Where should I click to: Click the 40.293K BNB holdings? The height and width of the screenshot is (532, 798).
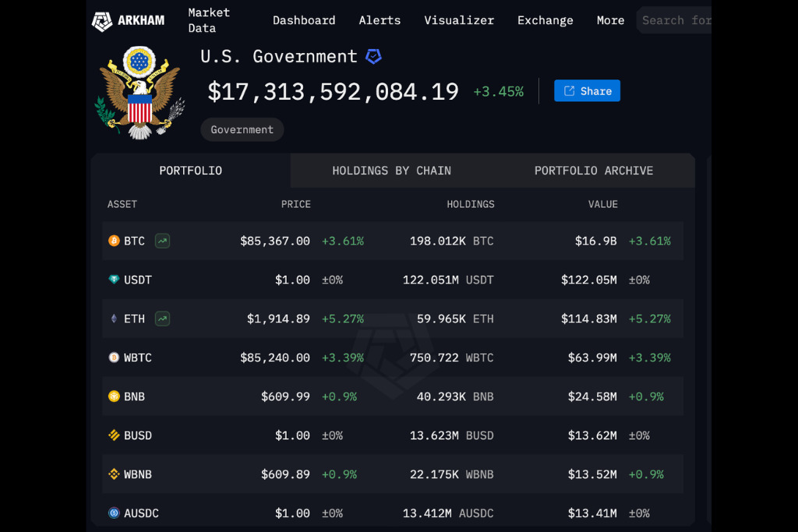[455, 396]
